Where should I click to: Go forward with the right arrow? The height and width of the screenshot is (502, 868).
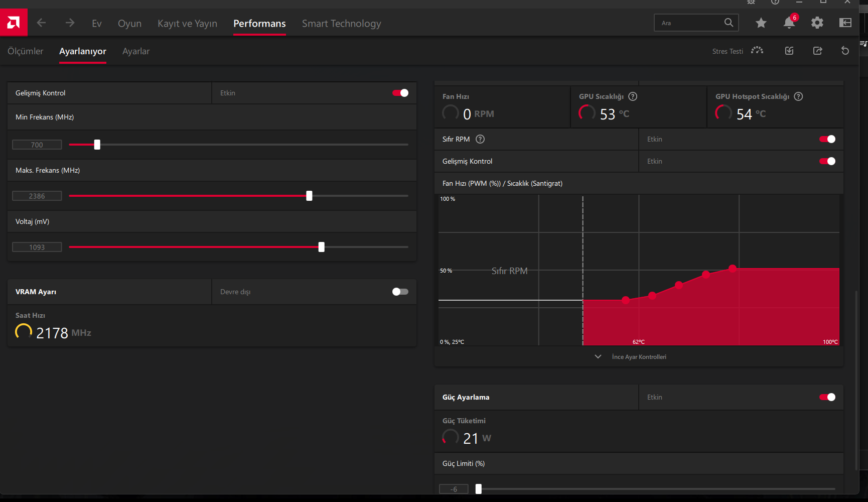70,23
